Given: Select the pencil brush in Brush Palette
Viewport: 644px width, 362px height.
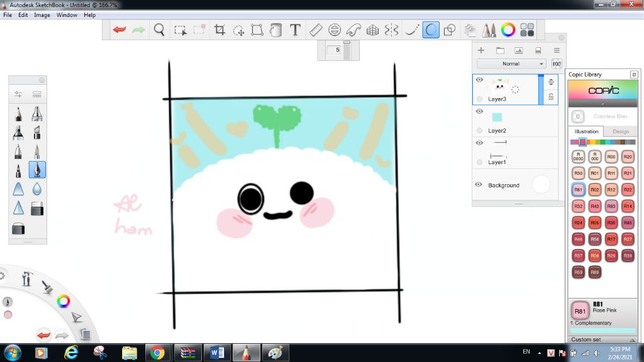Looking at the screenshot, I should (18, 114).
